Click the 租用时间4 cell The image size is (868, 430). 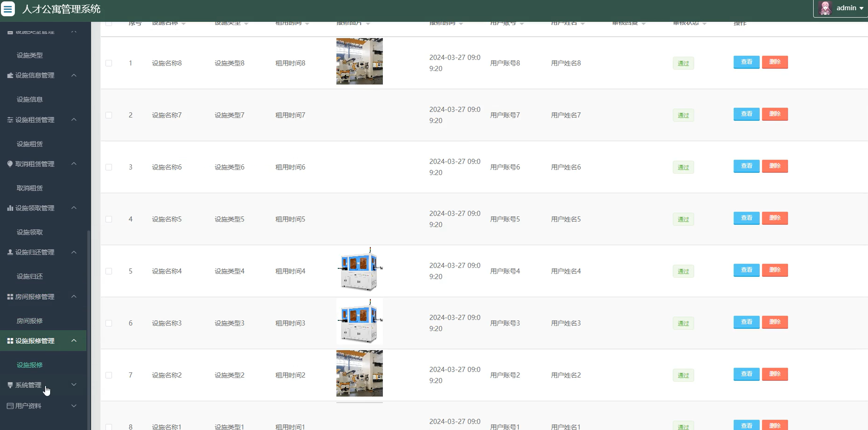point(290,271)
